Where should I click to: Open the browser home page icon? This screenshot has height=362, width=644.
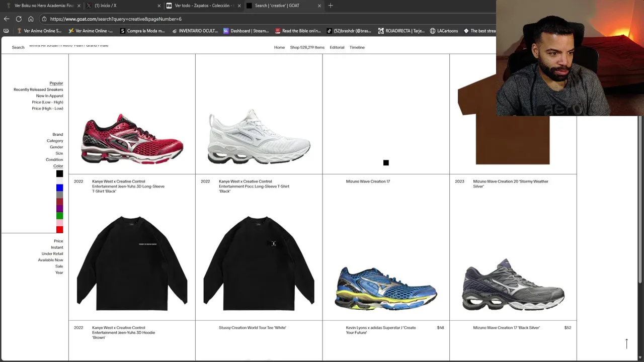31,19
